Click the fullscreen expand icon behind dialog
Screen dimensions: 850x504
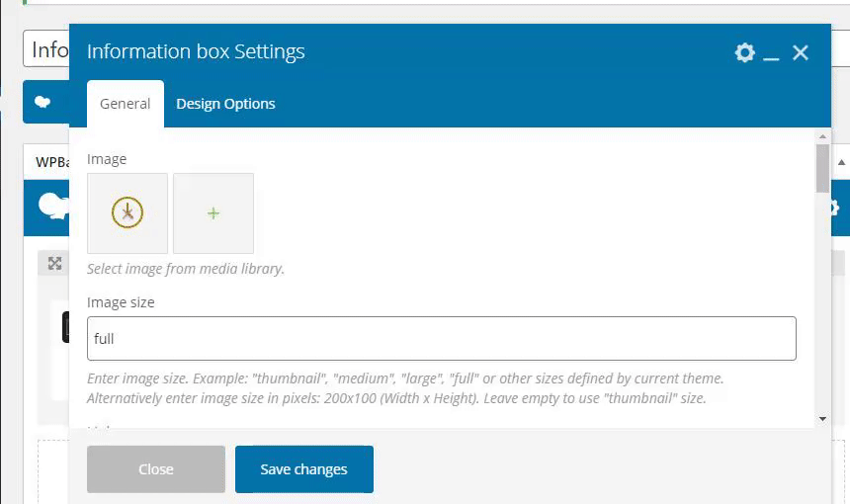click(55, 263)
